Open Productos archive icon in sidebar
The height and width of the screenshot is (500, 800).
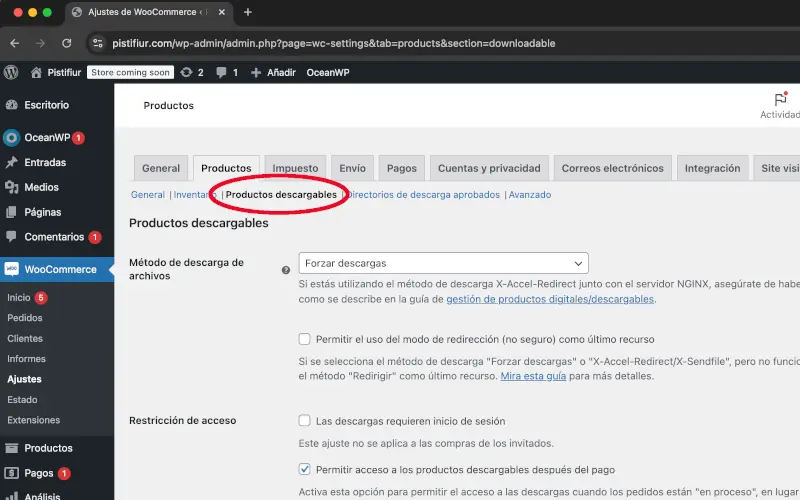[11, 448]
